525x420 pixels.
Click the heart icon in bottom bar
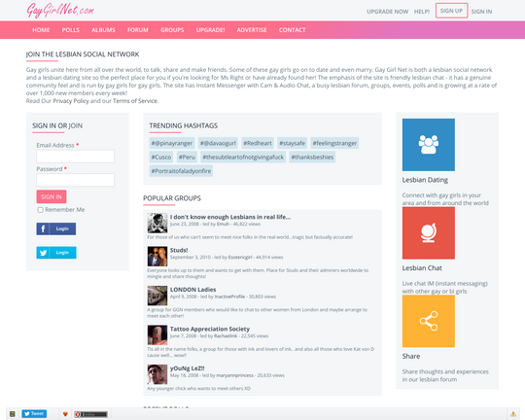(x=65, y=414)
